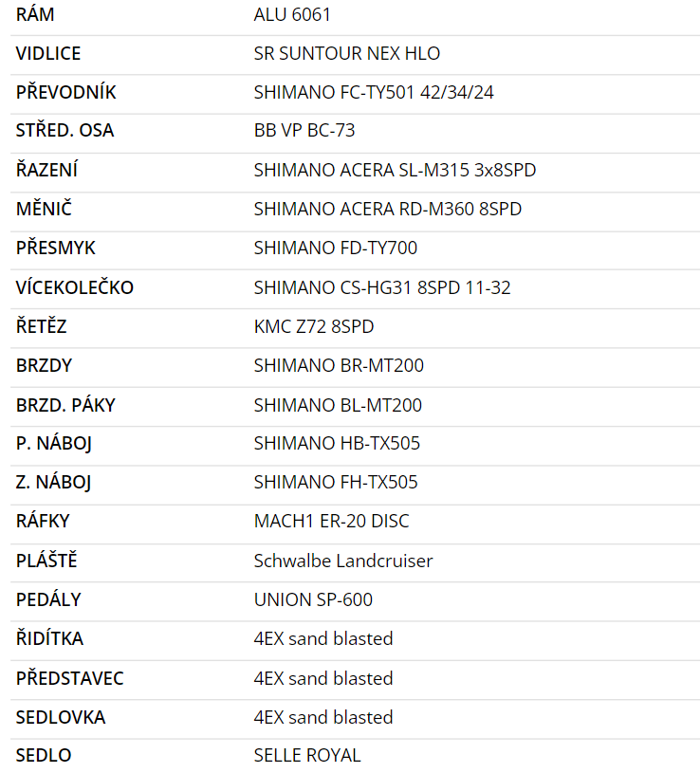Select SHIMANO BL-MT200 brake lever value
This screenshot has height=773, width=700.
[338, 405]
